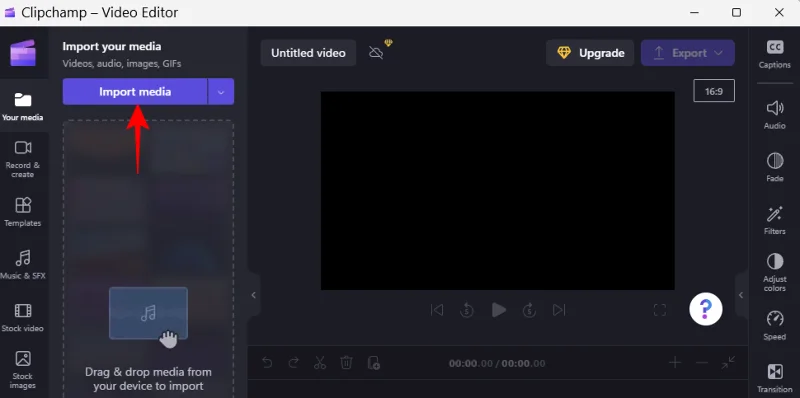800x398 pixels.
Task: Collapse the right properties panel
Action: (x=741, y=295)
